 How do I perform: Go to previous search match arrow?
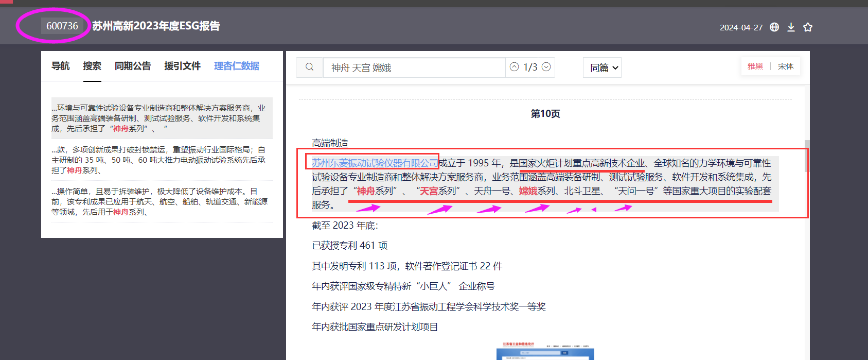click(514, 67)
